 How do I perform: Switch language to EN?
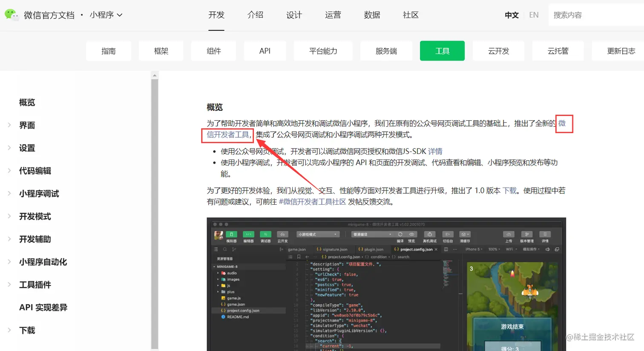point(534,15)
